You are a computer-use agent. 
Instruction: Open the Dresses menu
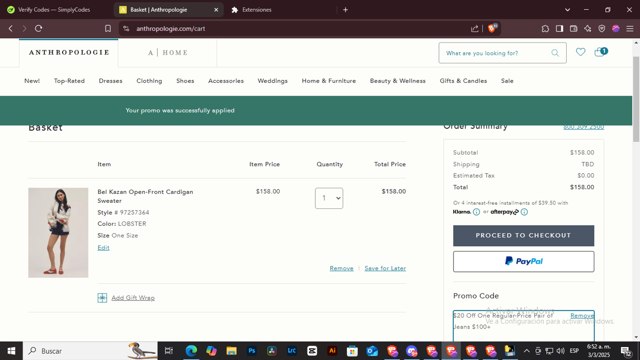[111, 81]
